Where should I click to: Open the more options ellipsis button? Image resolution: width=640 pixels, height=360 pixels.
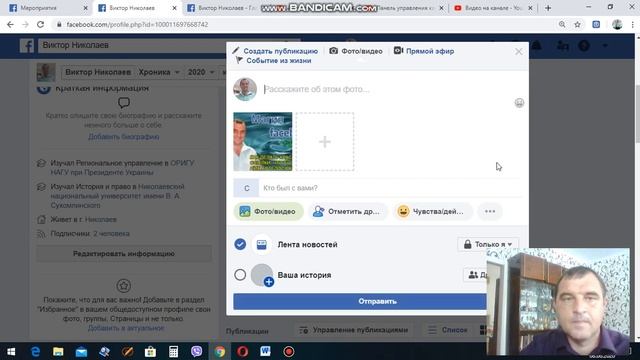490,211
